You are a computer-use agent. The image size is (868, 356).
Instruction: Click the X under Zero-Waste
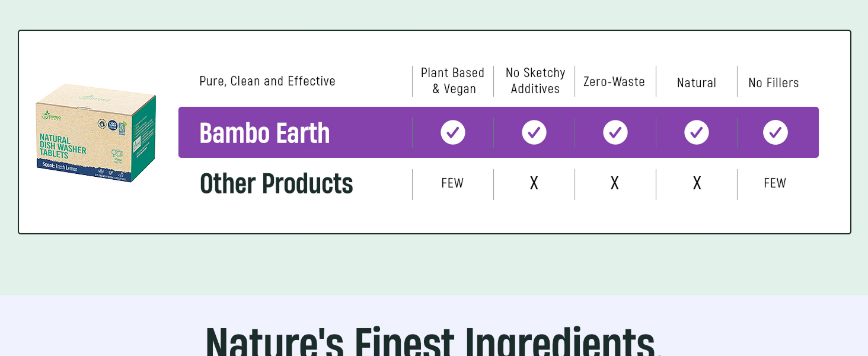click(x=615, y=183)
